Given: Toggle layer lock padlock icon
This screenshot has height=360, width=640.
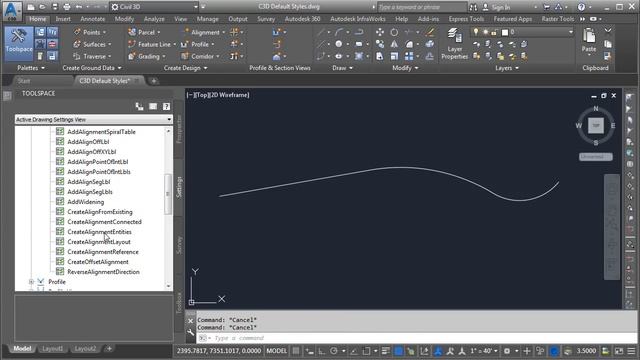Looking at the screenshot, I should [x=494, y=32].
